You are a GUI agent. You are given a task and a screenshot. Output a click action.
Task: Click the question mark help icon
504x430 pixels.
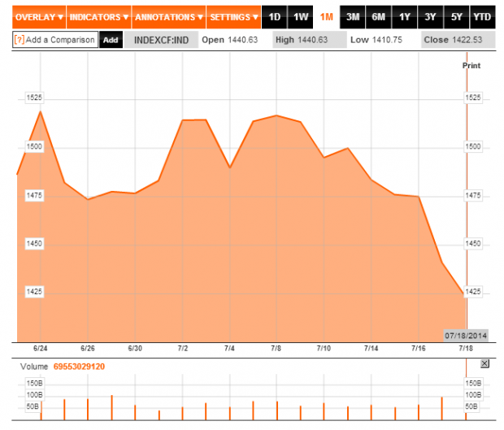click(x=19, y=39)
